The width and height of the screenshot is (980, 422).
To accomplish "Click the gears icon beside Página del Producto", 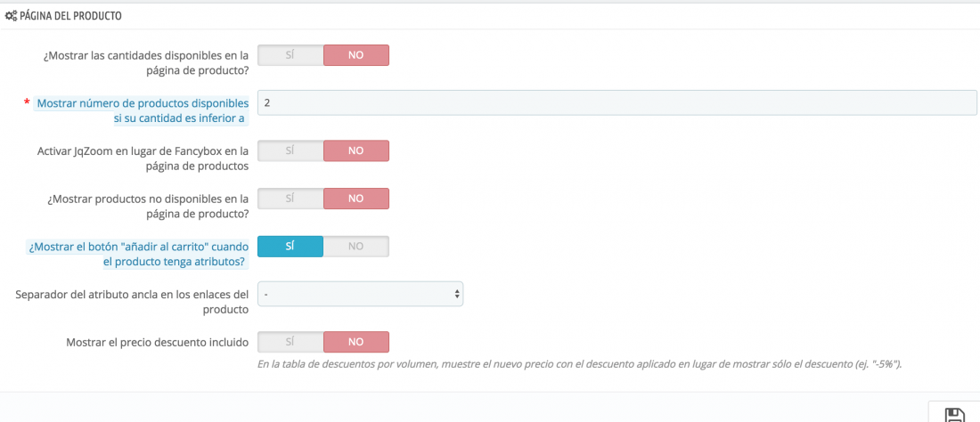I will click(x=11, y=16).
